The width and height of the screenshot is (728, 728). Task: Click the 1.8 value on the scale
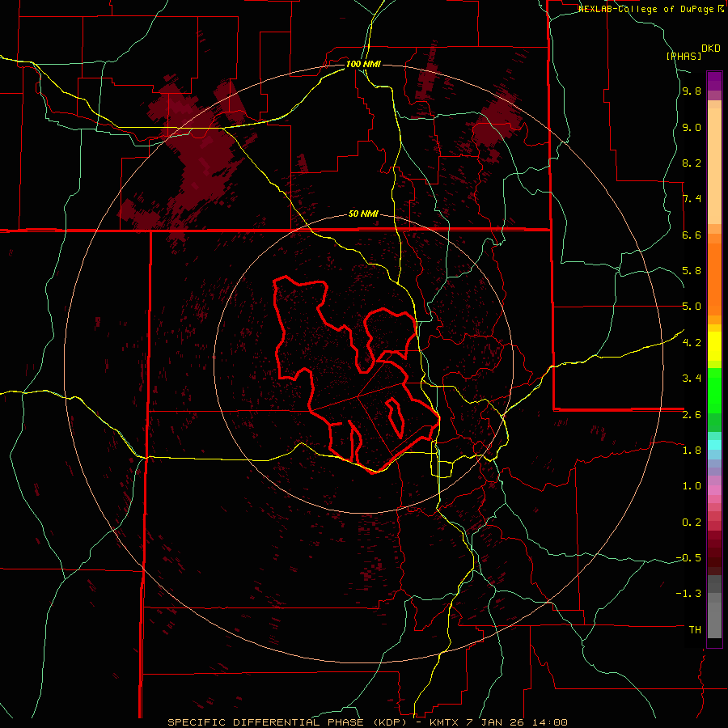[x=692, y=451]
